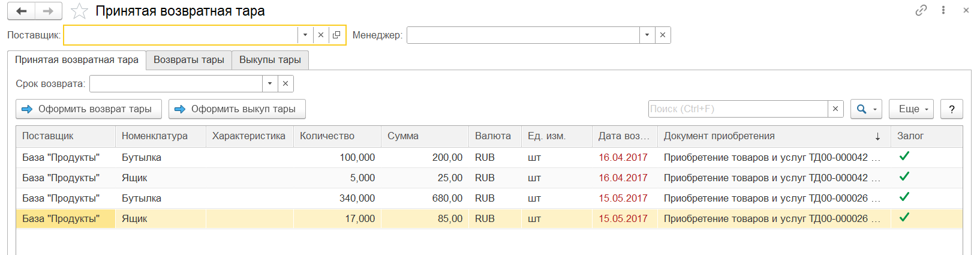
Task: Clear the Поставщик field
Action: point(321,35)
